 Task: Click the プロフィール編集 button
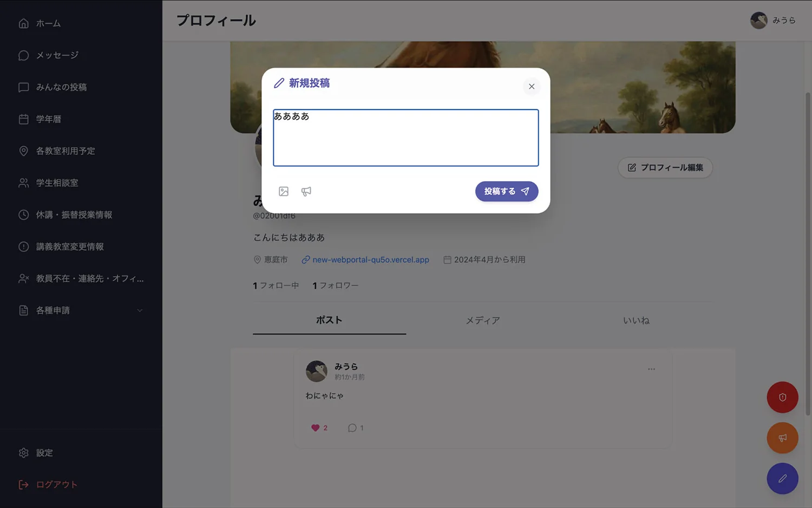(x=665, y=168)
